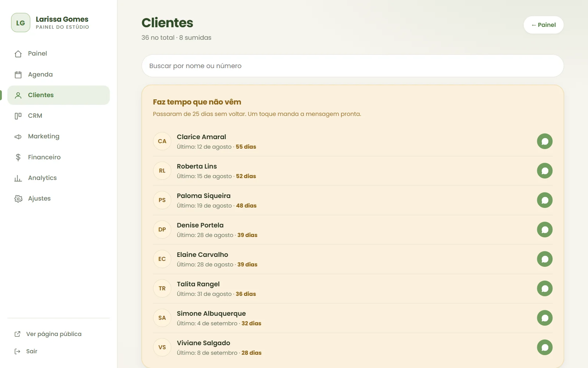The height and width of the screenshot is (368, 588).
Task: Click the Faz tempo que não vêm heading
Action: click(x=197, y=102)
